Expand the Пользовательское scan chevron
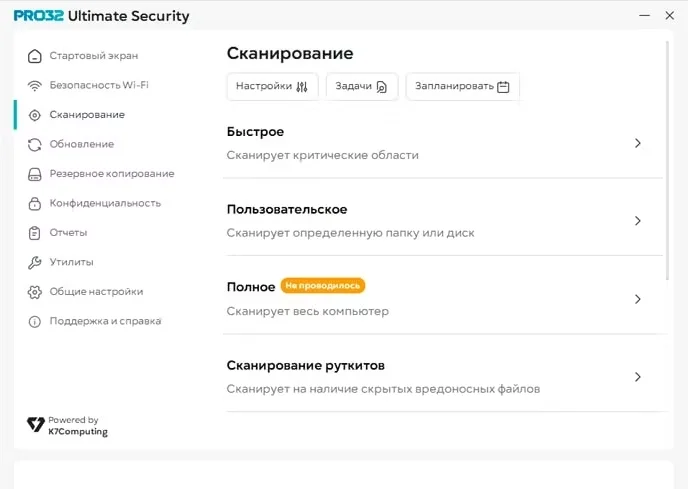Screen dimensions: 688x489 [638, 221]
